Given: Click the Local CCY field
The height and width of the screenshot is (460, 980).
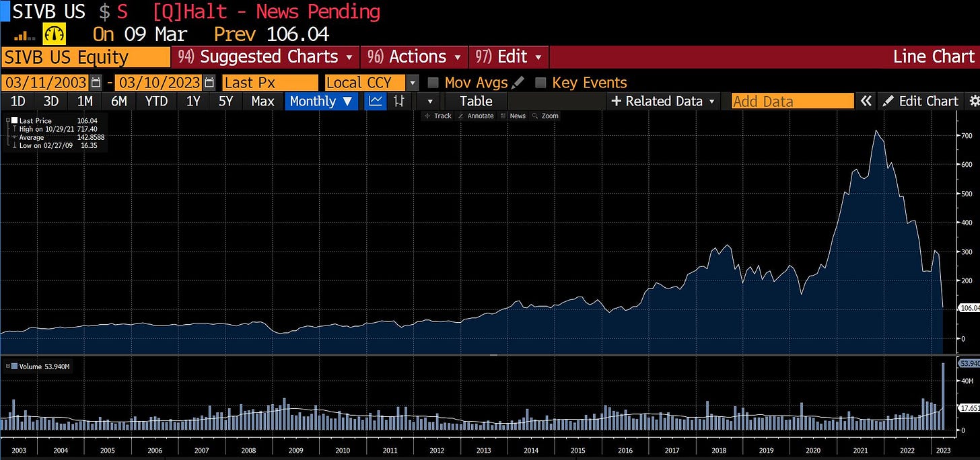Looking at the screenshot, I should click(365, 83).
